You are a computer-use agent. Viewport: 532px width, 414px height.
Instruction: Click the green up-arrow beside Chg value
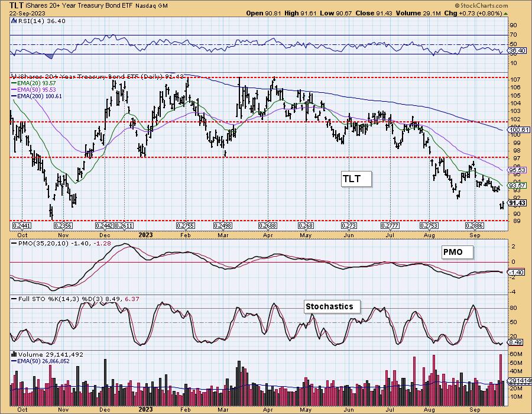[x=505, y=14]
